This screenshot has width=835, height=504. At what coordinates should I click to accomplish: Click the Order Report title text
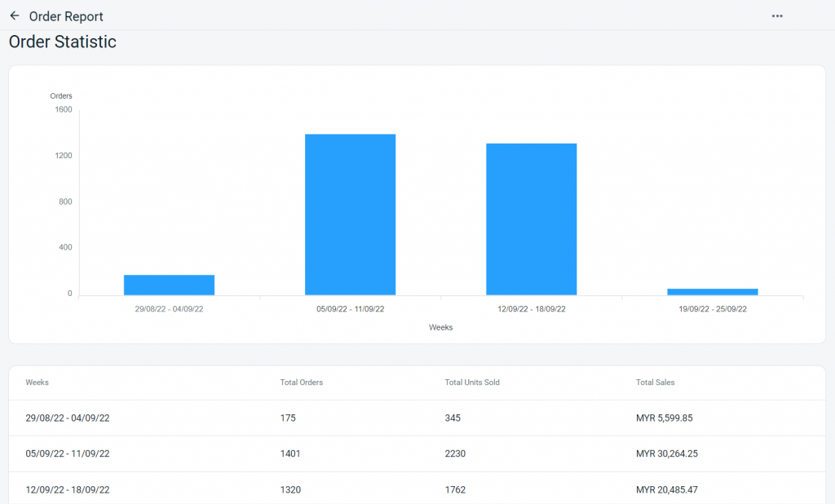(67, 15)
